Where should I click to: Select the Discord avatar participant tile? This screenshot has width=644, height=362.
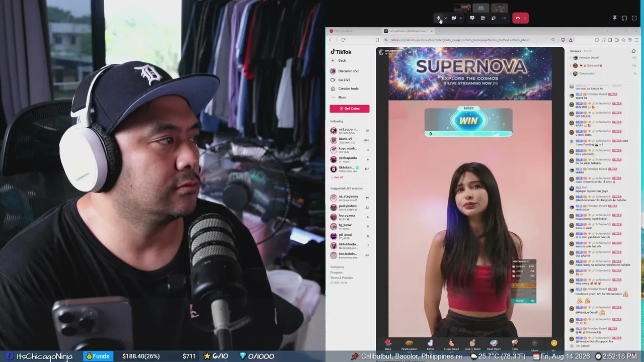481,8
